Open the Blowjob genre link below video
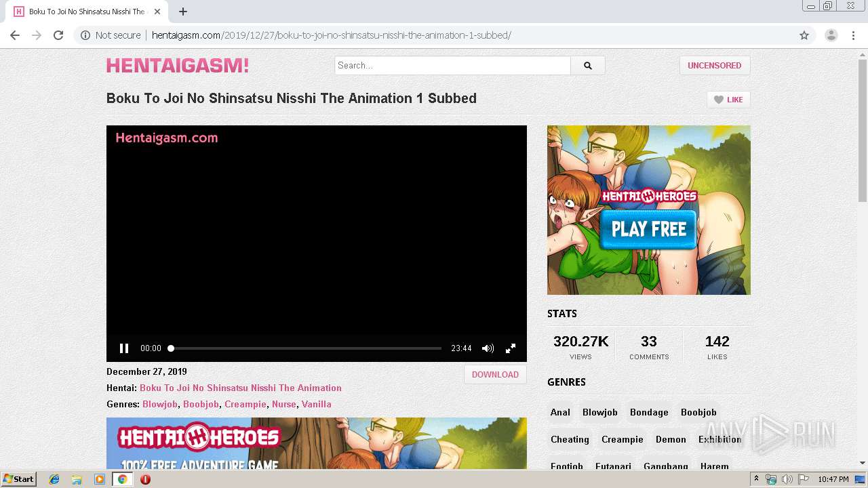This screenshot has width=868, height=488. (160, 404)
